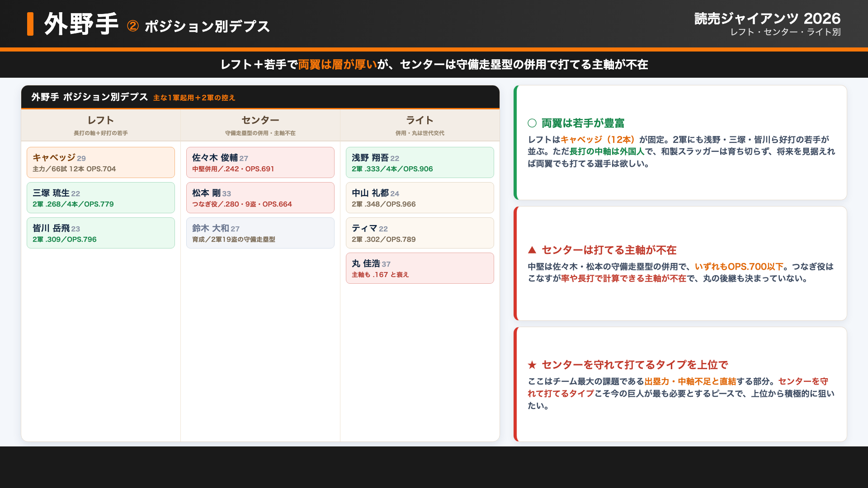
Task: Click the 2軍 .268／4本／OPS.779 stat line
Action: click(x=73, y=204)
